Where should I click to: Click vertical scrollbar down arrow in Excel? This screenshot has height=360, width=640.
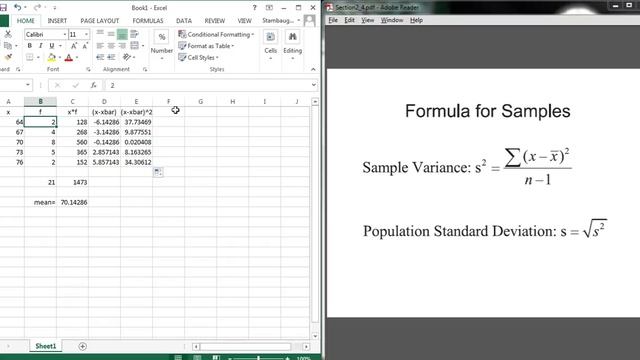pyautogui.click(x=315, y=336)
